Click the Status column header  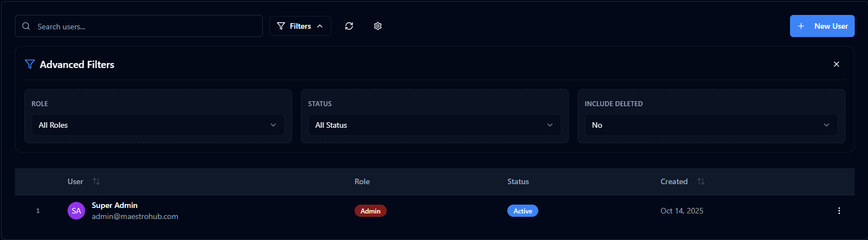tap(518, 181)
